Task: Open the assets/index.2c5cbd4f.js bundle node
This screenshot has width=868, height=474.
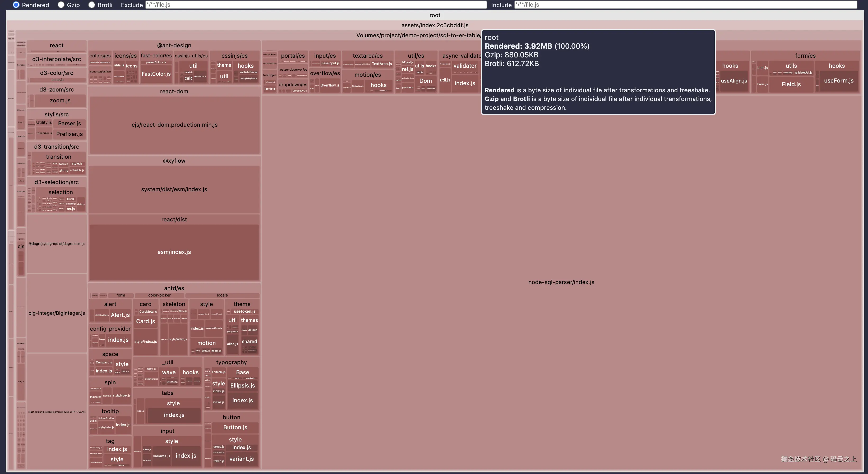Action: point(434,25)
